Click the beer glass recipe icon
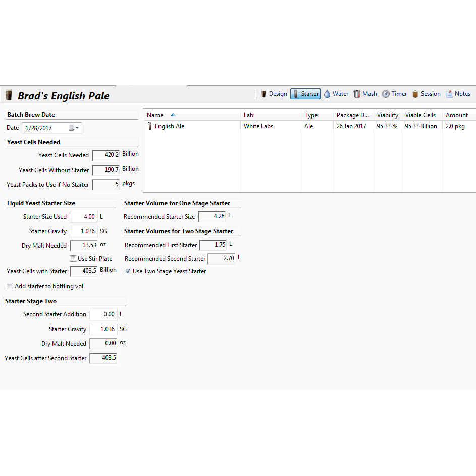Image resolution: width=476 pixels, height=476 pixels. point(9,95)
